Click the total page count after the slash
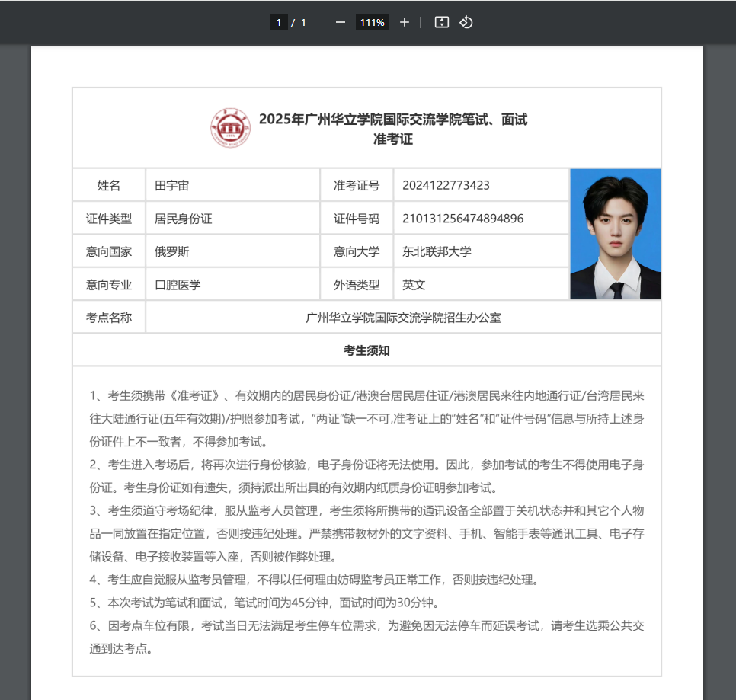This screenshot has height=700, width=736. (x=303, y=23)
